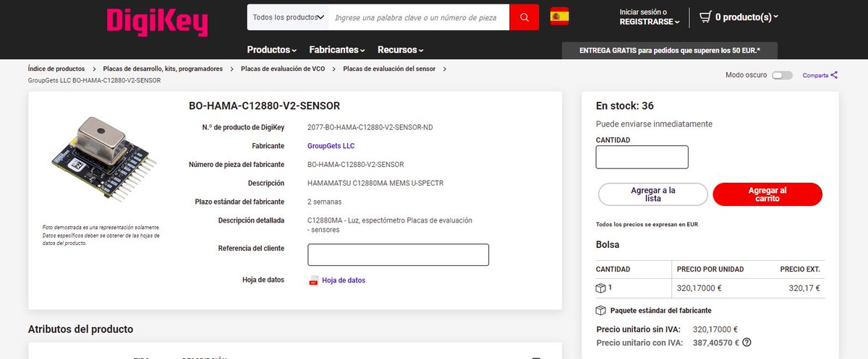868x359 pixels.
Task: Select the Spain flag country icon
Action: pos(559,17)
